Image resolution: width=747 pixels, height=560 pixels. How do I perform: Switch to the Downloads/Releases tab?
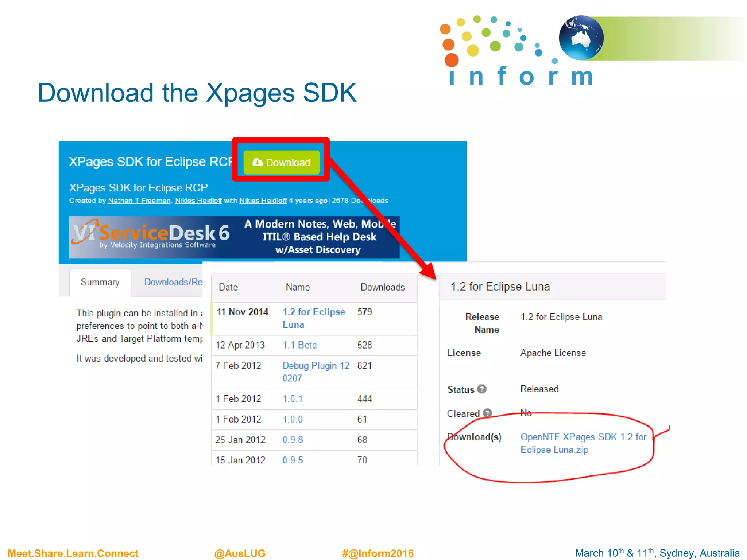[173, 282]
